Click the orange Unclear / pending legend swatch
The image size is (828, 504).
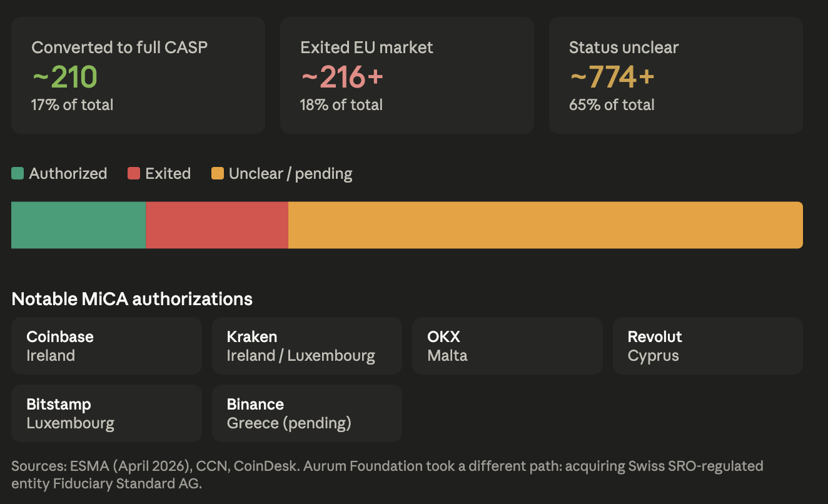coord(218,173)
